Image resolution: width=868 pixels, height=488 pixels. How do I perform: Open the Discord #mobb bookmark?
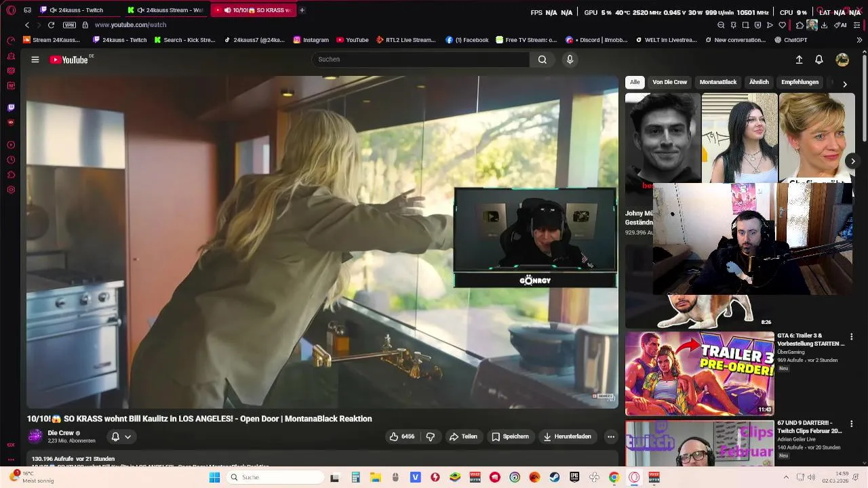(x=597, y=40)
